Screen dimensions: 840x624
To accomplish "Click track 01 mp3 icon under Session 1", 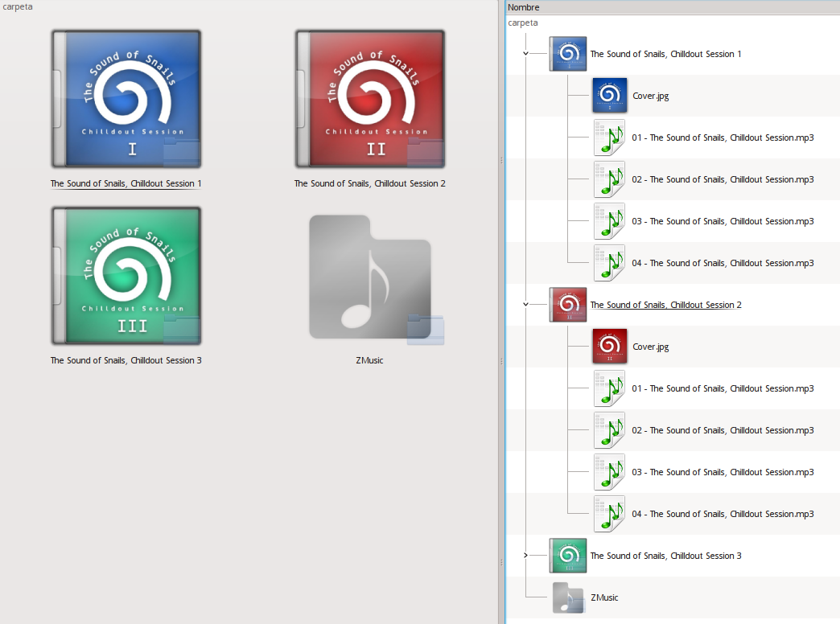I will (610, 138).
